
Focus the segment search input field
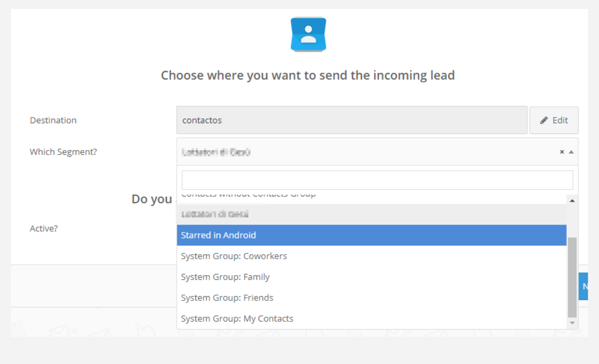(377, 180)
